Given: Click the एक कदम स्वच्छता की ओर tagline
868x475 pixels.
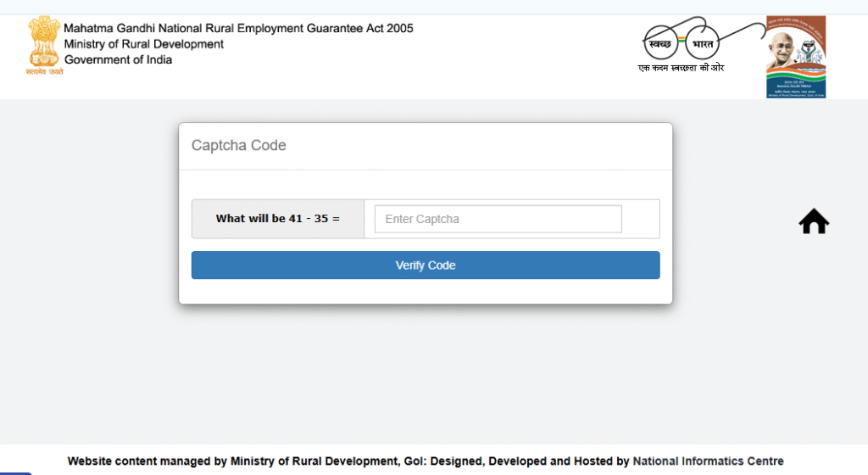Looking at the screenshot, I should (681, 68).
